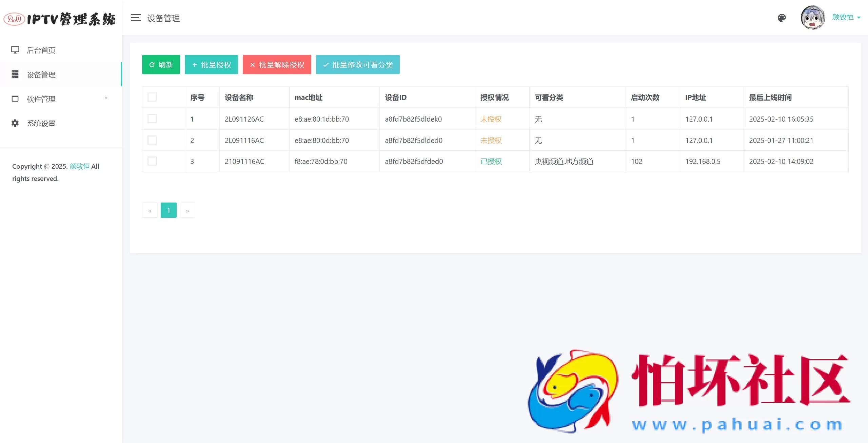Screen dimensions: 868x443
Task: Select the 设备管理 sidebar icon
Action: [x=15, y=75]
